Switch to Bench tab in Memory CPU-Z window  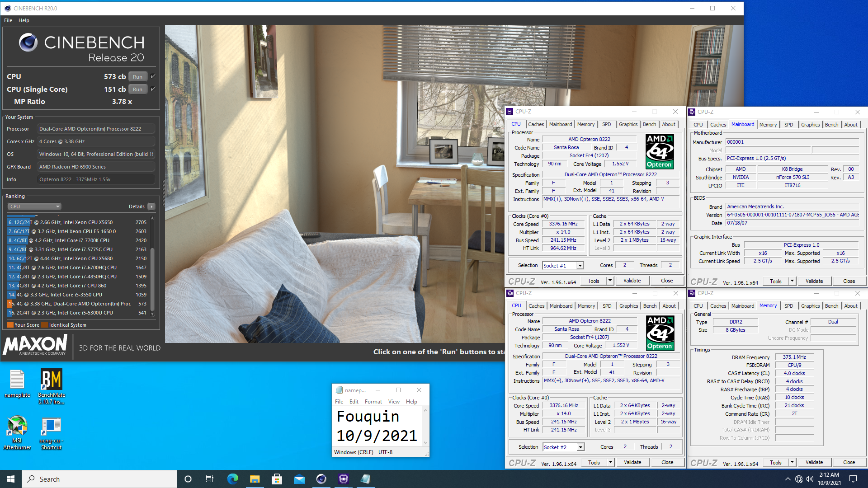tap(831, 306)
